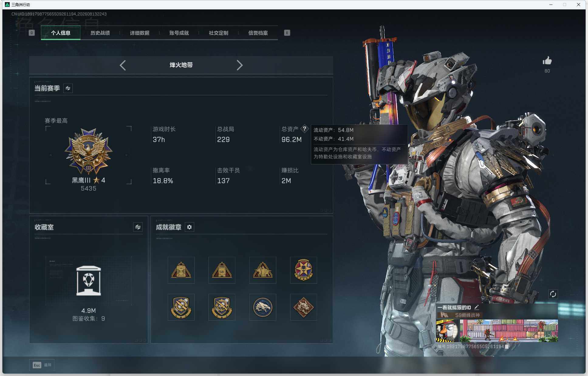Click the Esc 返回 button

[x=42, y=365]
